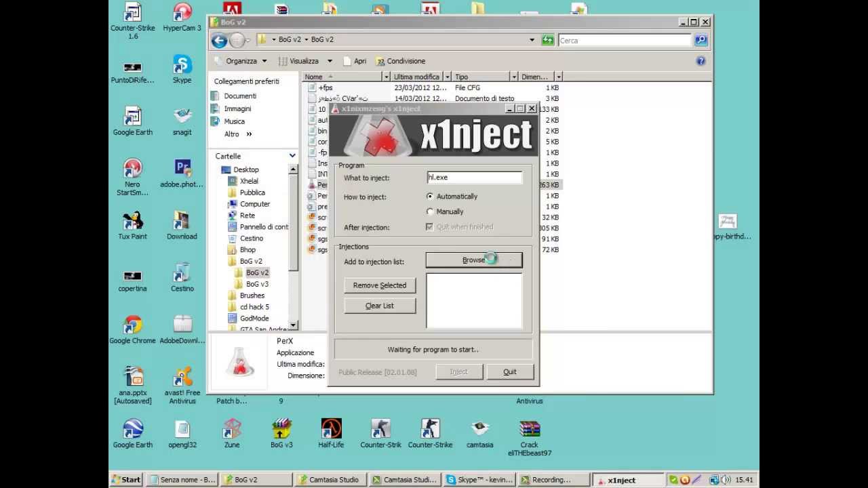Select +fps file in list
The width and height of the screenshot is (868, 488).
point(325,88)
